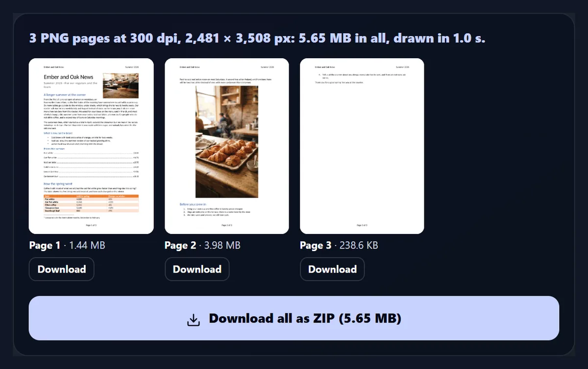The height and width of the screenshot is (369, 588).
Task: Download Page 2 PNG
Action: click(x=197, y=269)
